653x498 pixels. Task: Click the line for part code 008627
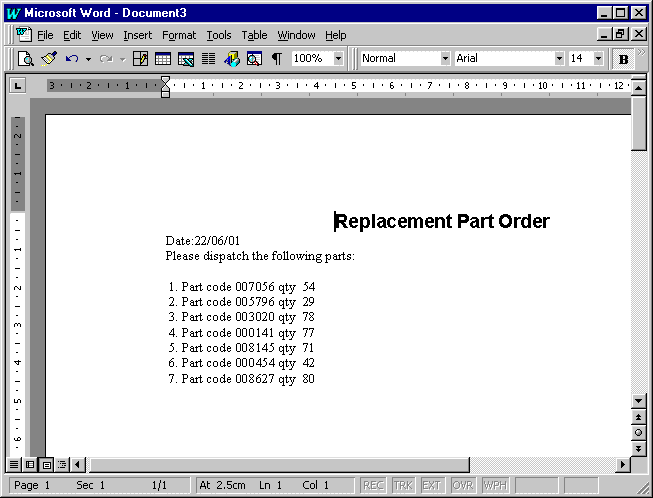click(242, 379)
